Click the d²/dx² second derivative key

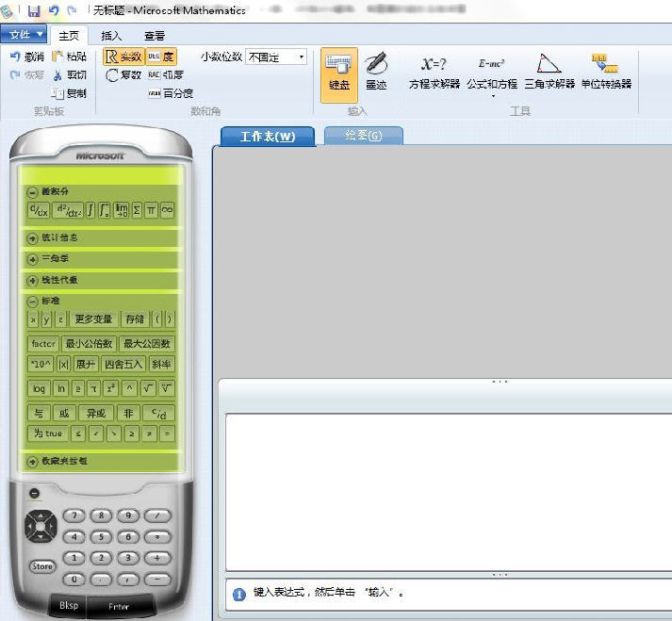pos(68,210)
